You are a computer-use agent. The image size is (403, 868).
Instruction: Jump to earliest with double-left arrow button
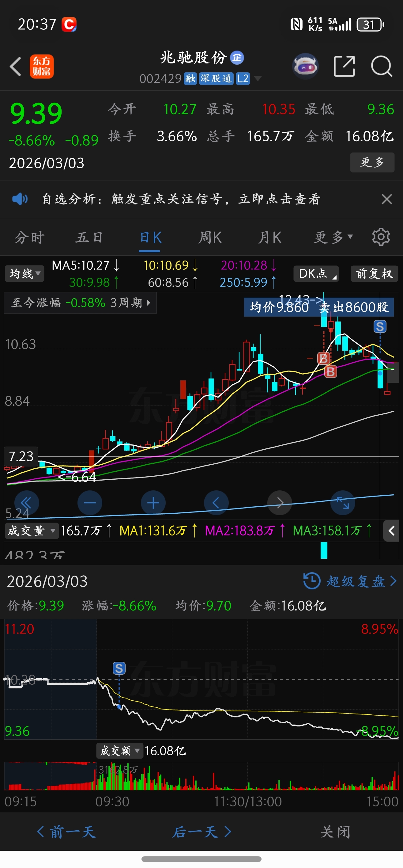[x=27, y=503]
